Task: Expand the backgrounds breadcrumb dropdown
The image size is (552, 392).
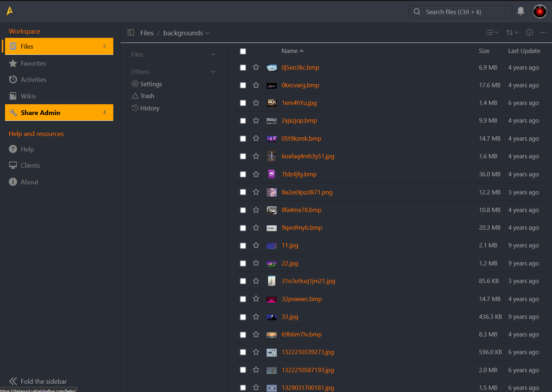Action: tap(208, 33)
